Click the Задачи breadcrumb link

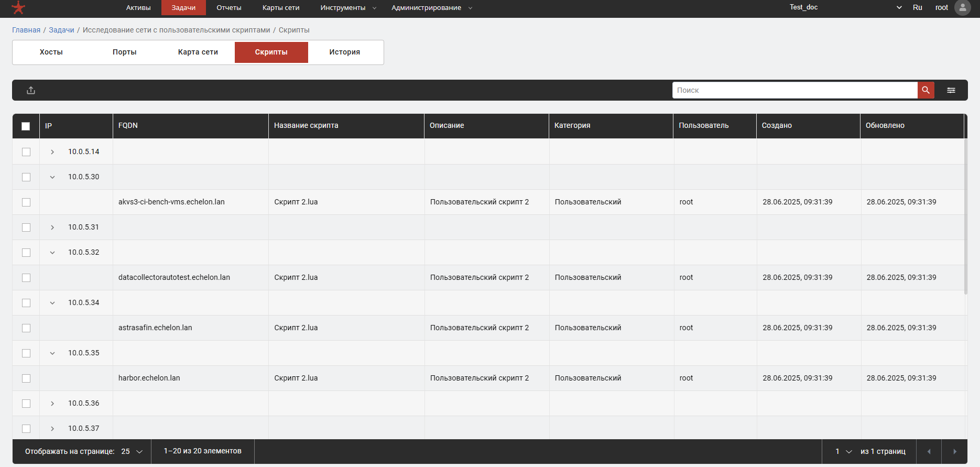point(61,30)
